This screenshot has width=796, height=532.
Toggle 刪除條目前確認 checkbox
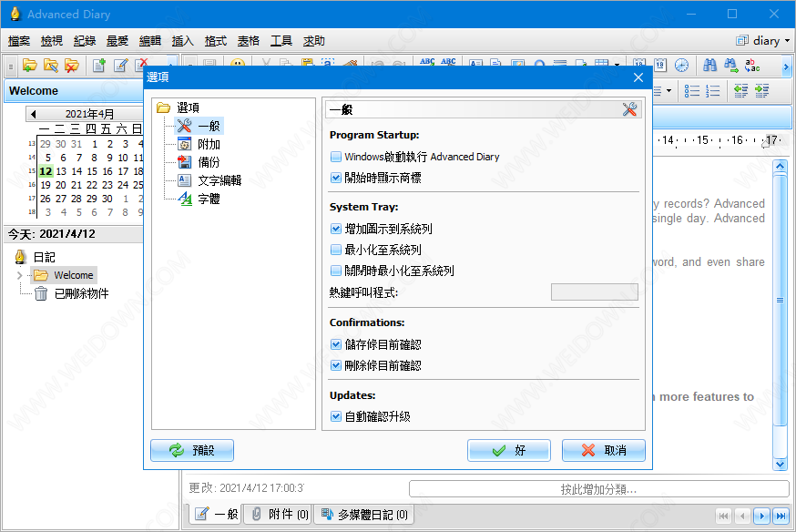coord(335,365)
